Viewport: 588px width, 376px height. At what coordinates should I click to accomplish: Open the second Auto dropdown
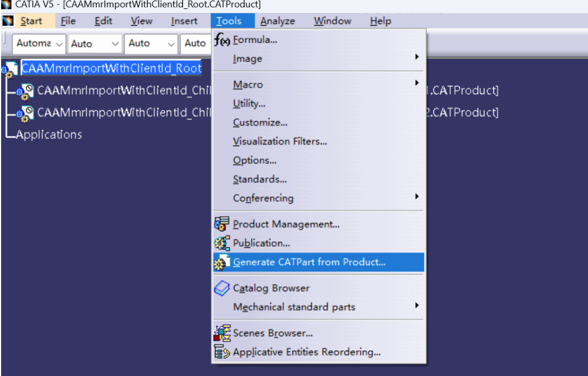click(x=95, y=44)
